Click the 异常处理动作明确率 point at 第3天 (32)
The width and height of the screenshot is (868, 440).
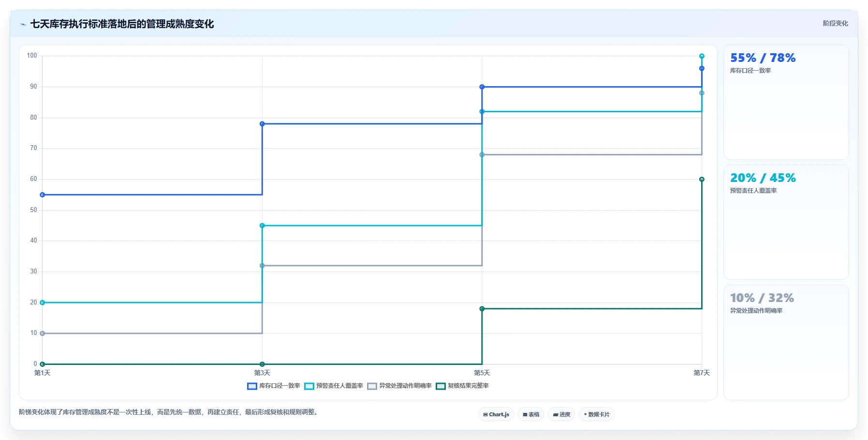262,266
